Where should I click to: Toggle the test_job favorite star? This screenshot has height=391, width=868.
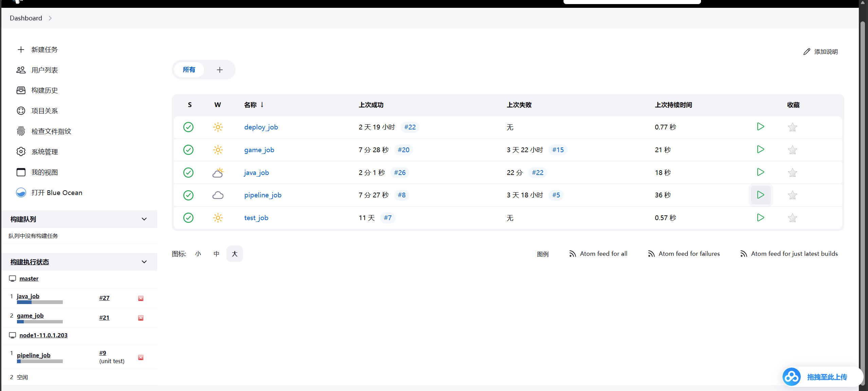pos(792,218)
